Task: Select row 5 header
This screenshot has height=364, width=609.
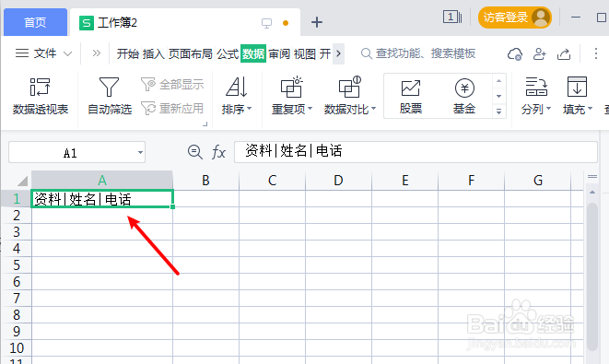Action: tap(17, 265)
